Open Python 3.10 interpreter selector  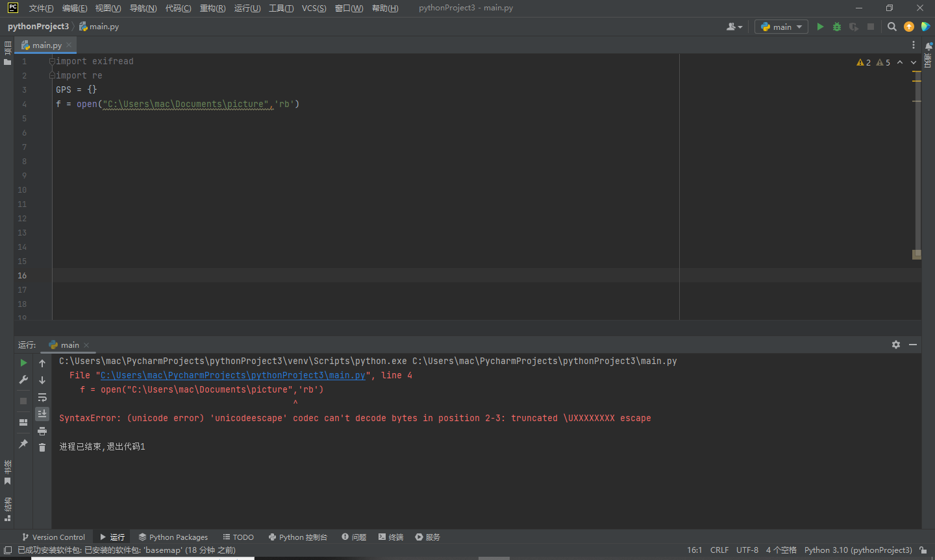coord(858,550)
